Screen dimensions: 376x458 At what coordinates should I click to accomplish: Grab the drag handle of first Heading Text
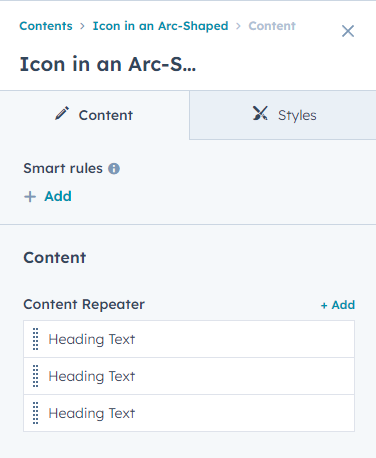click(x=36, y=339)
